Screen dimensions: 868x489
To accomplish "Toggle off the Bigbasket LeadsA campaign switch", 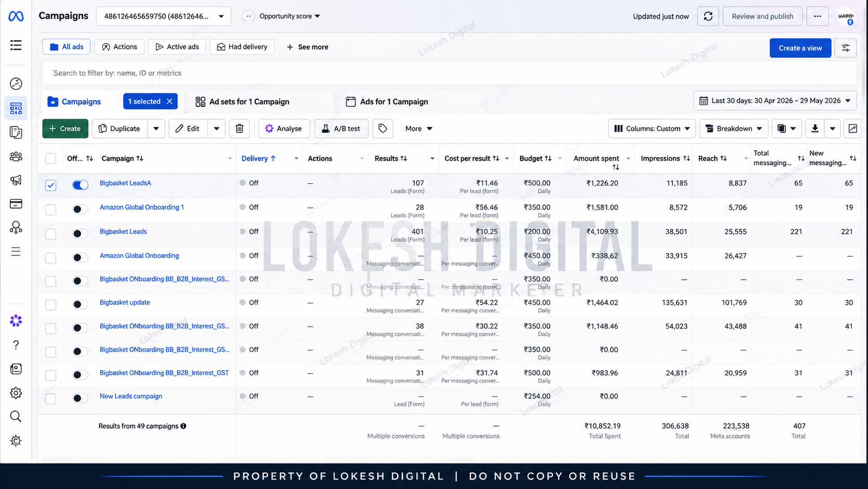I will coord(80,185).
